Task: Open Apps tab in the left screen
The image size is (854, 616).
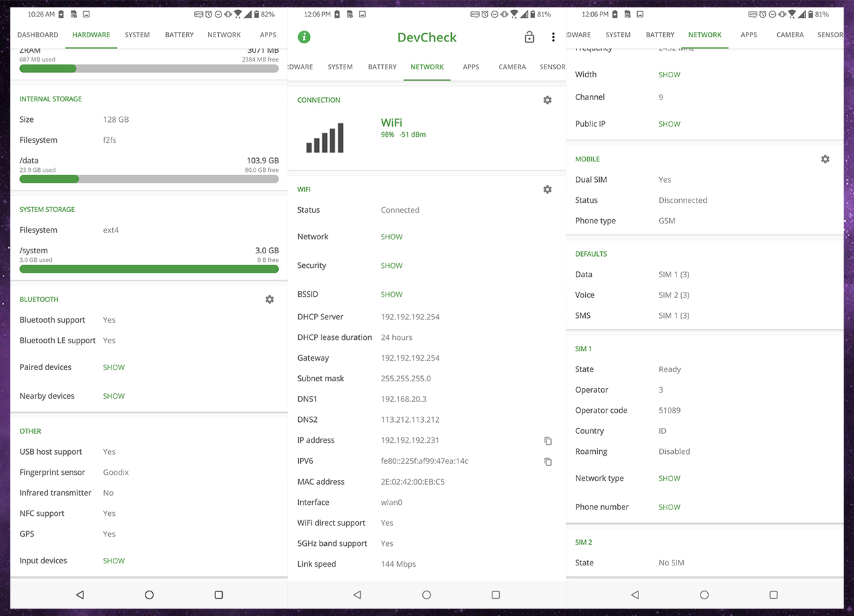Action: point(268,35)
